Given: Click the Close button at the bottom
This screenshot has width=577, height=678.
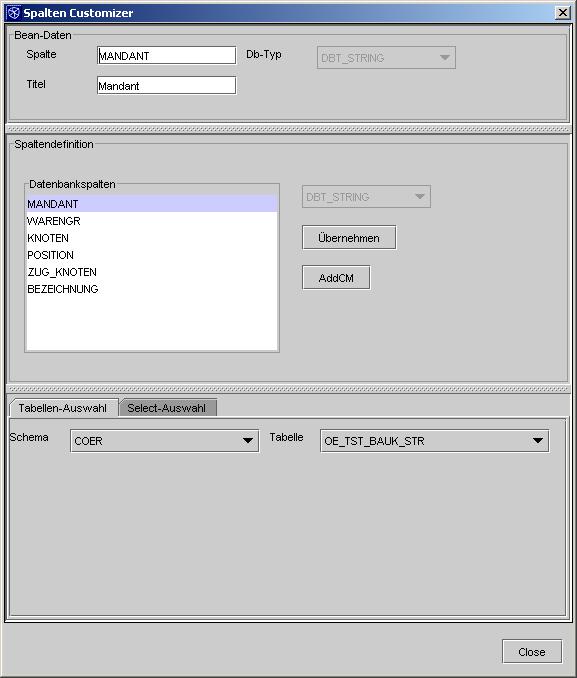Looking at the screenshot, I should pos(532,651).
